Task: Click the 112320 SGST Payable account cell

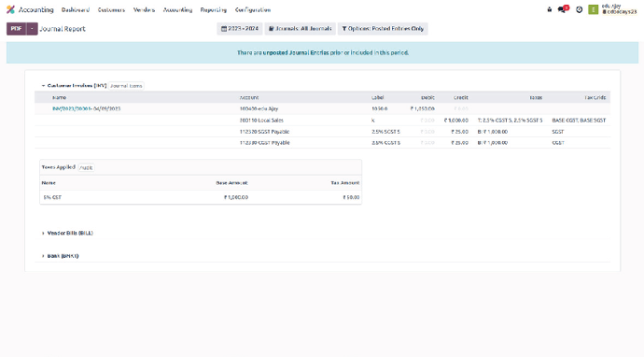Action: tap(264, 132)
